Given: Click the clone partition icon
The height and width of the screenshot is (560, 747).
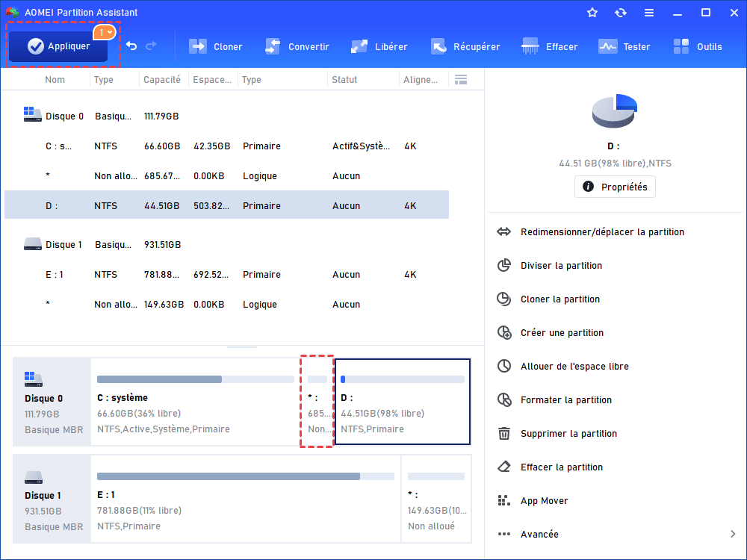Looking at the screenshot, I should 504,299.
